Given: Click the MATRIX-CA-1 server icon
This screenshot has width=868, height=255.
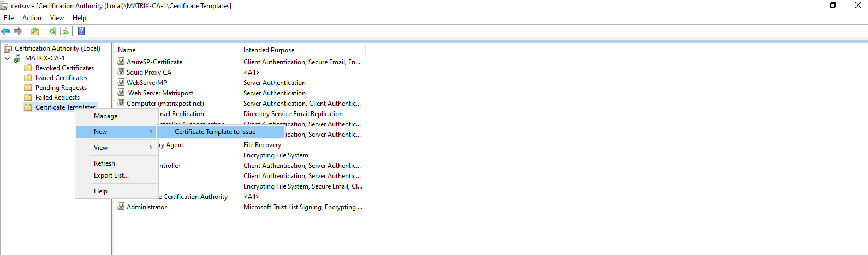Looking at the screenshot, I should click(17, 58).
